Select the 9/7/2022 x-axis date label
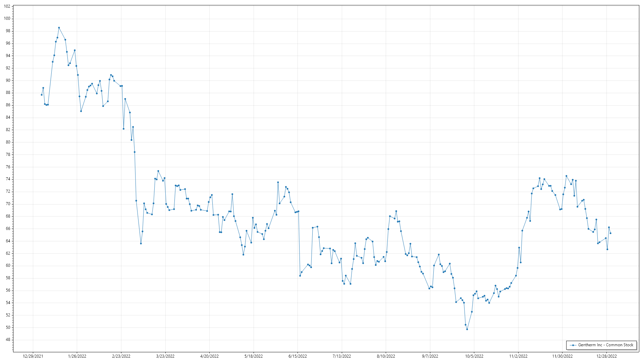Screen dimensions: 644x362 click(430, 356)
